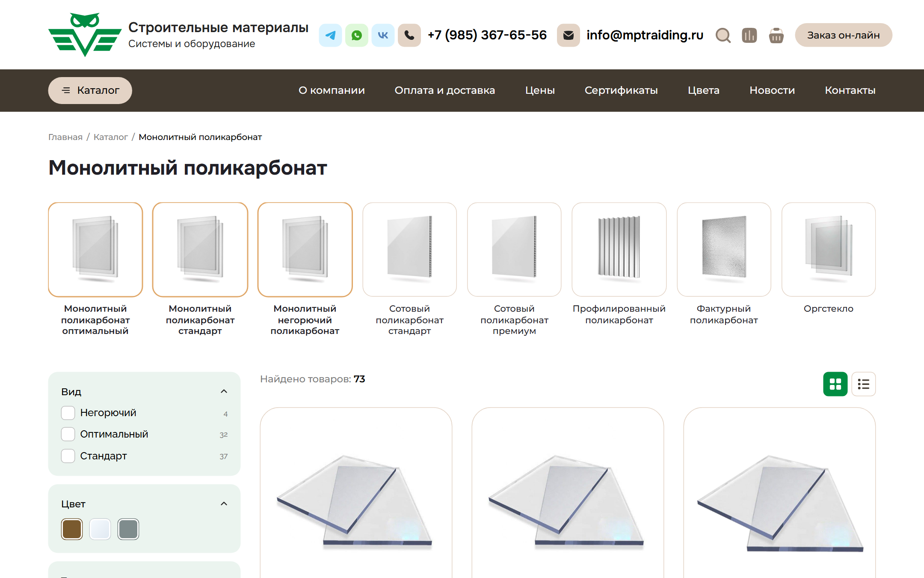924x578 pixels.
Task: Open the shopping basket icon
Action: [776, 35]
